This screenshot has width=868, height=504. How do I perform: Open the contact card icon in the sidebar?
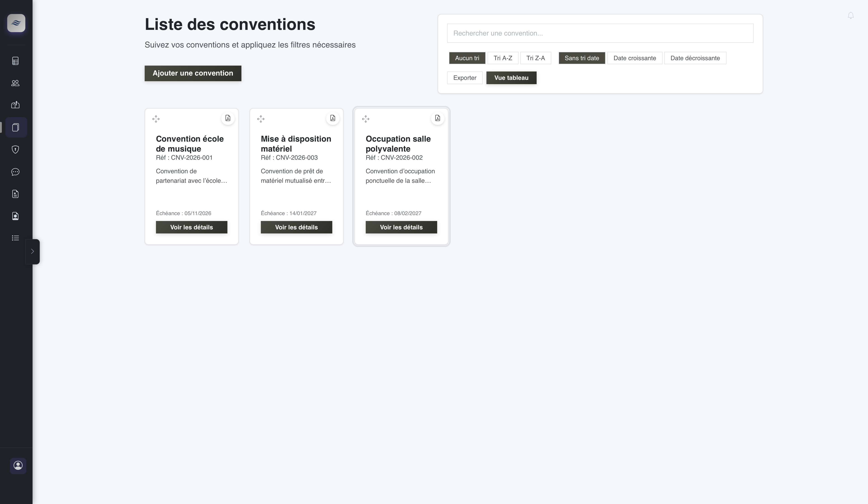point(16,216)
